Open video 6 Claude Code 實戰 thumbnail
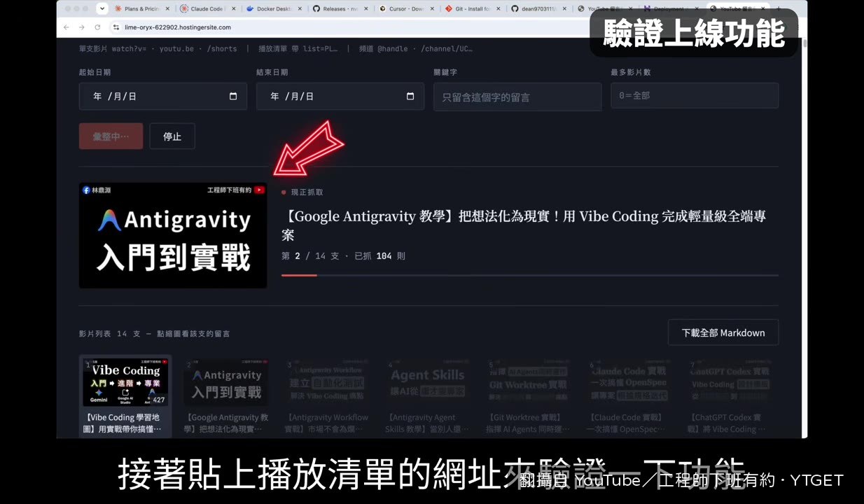 pos(631,382)
